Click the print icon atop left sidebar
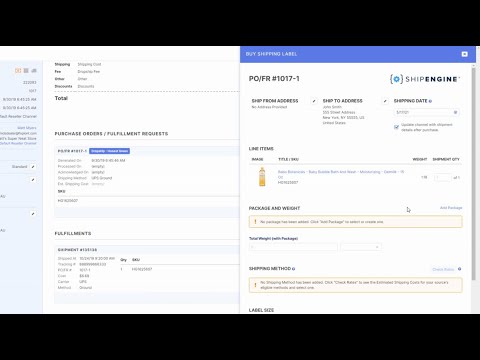Viewport: 480px width, 360px height. pos(34,71)
